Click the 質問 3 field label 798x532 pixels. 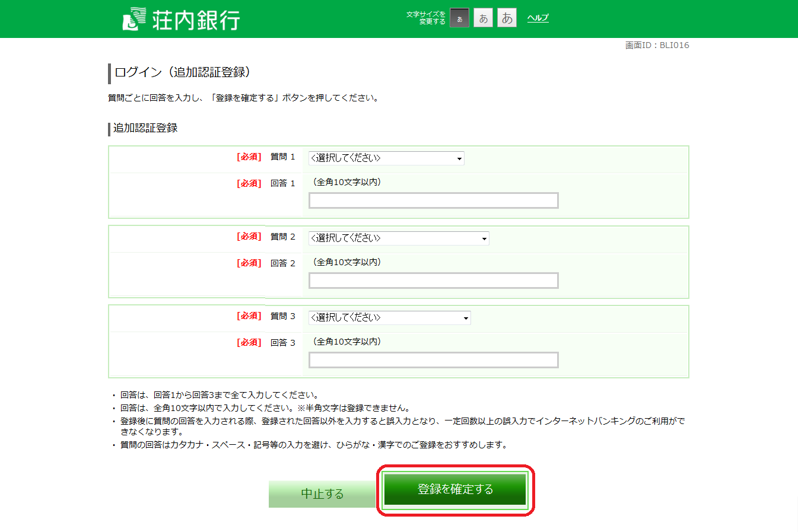click(x=282, y=316)
